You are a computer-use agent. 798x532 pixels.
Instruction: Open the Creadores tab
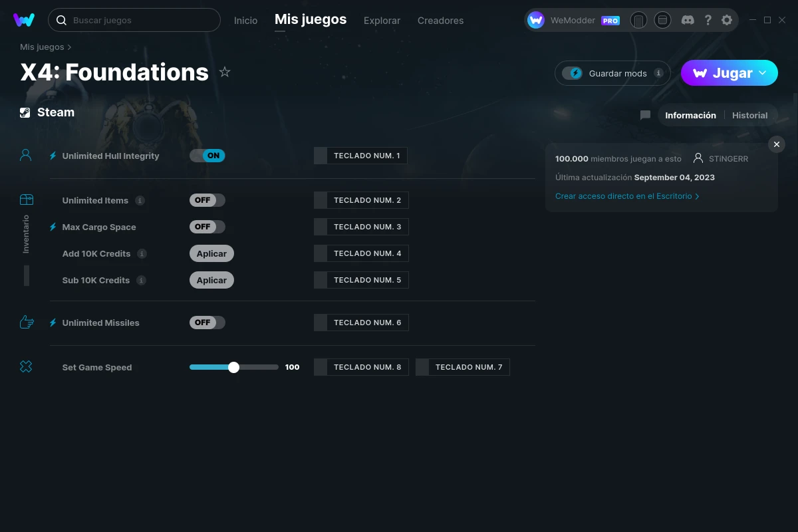click(x=440, y=21)
